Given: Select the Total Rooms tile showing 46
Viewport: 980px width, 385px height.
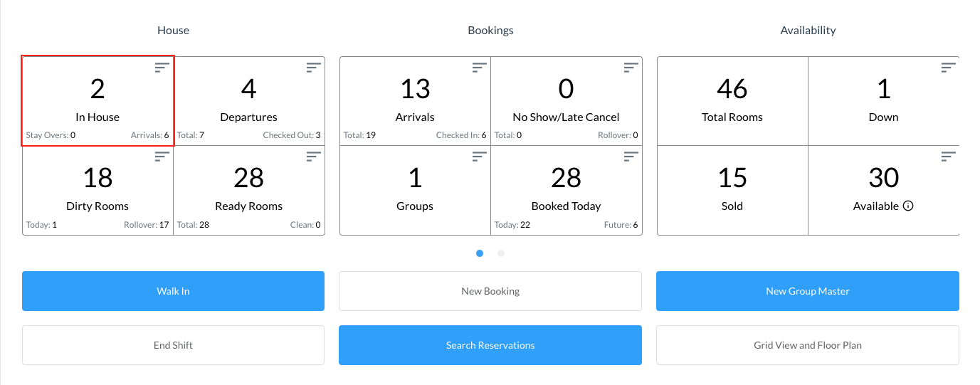Looking at the screenshot, I should click(x=732, y=101).
